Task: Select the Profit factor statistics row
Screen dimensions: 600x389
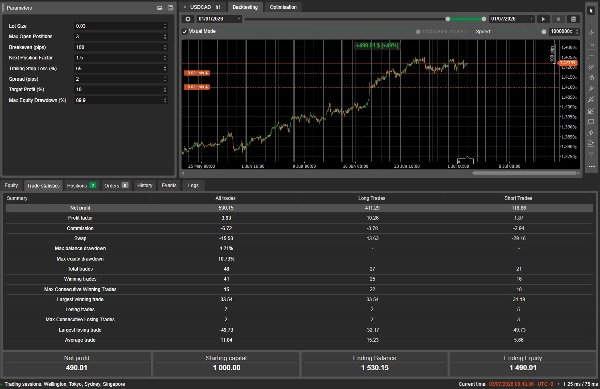Action: tap(299, 218)
